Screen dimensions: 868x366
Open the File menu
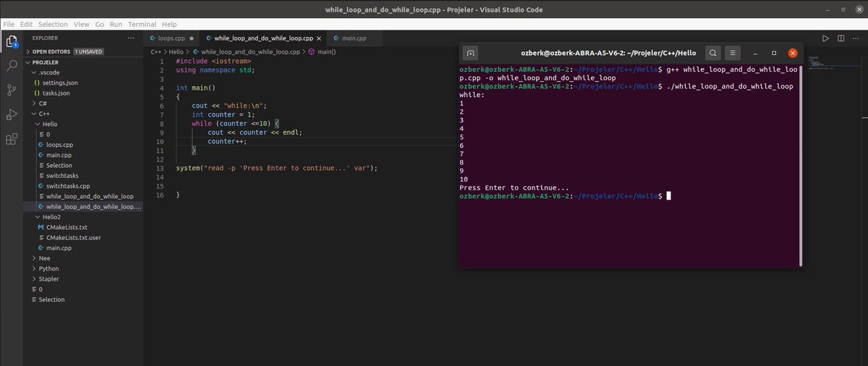pyautogui.click(x=9, y=24)
